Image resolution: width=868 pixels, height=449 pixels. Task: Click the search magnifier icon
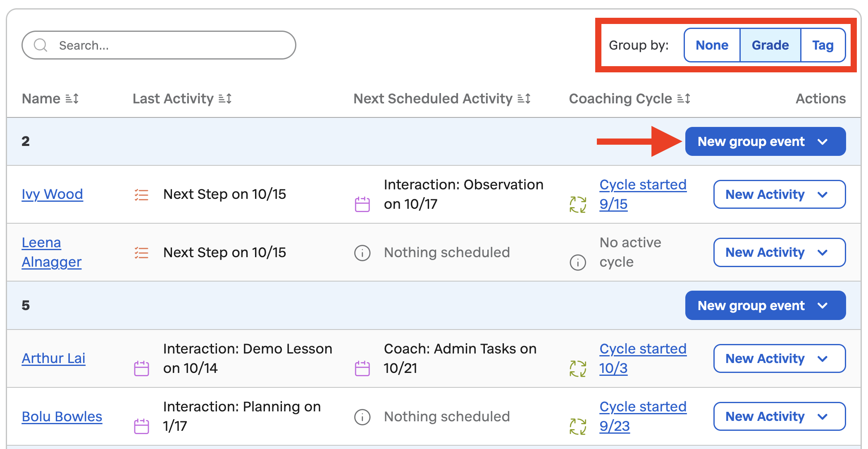(41, 45)
